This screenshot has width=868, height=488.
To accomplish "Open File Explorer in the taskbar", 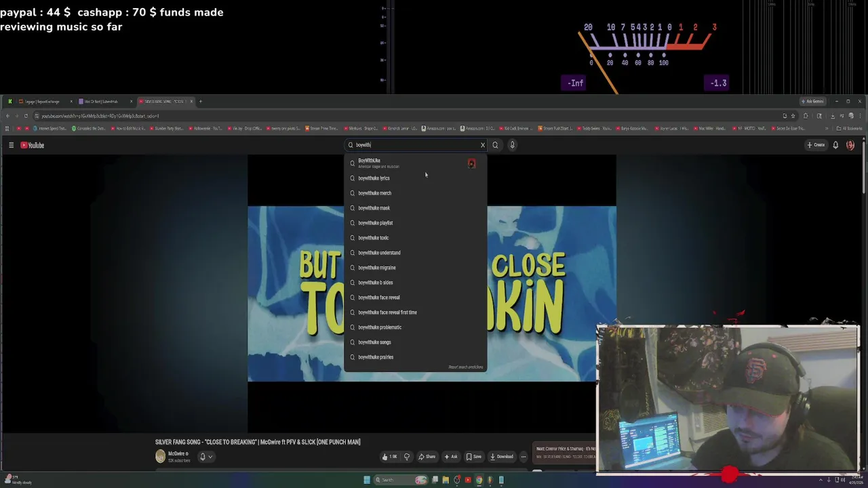I will point(446,480).
